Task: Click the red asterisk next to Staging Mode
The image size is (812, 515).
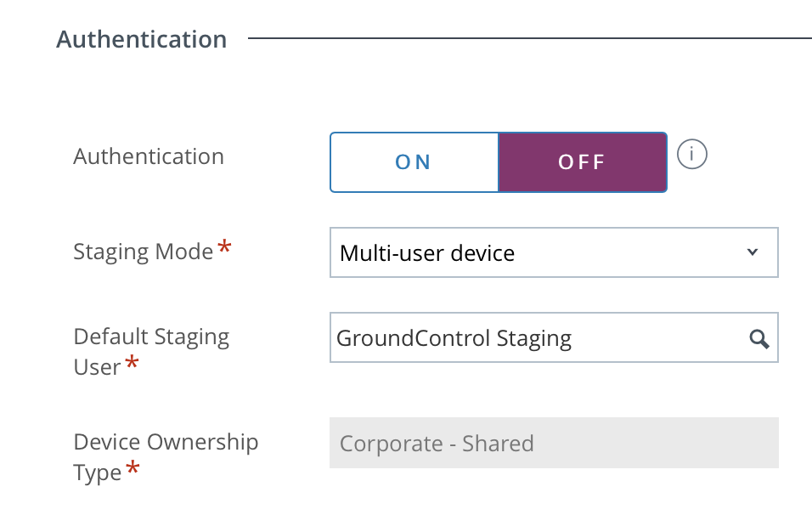Action: point(224,248)
